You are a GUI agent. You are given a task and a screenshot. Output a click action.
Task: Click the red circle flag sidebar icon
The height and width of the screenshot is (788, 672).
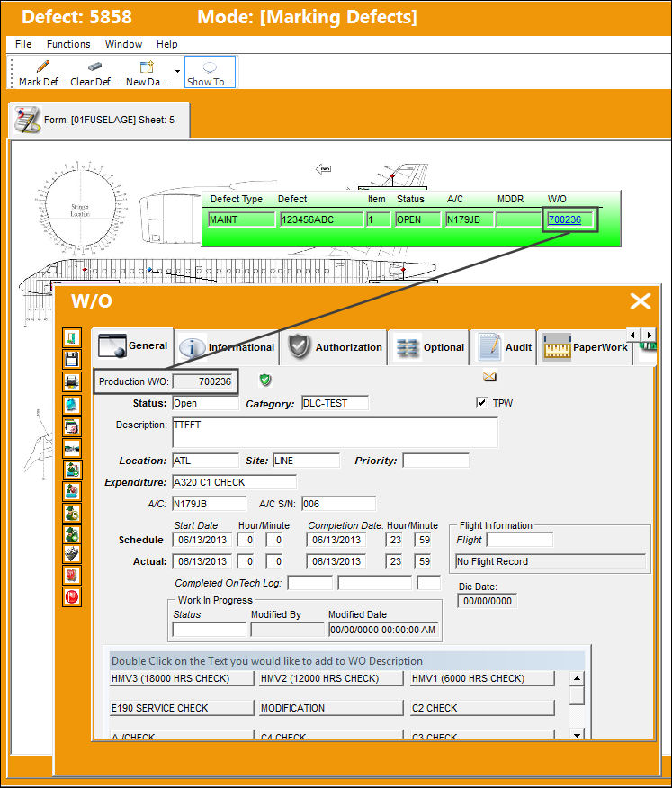(72, 597)
